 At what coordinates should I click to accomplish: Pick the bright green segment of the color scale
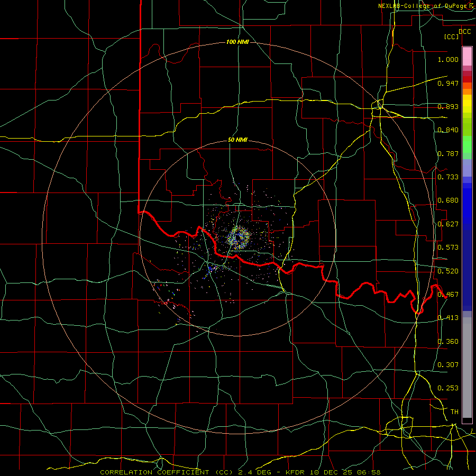[x=467, y=144]
